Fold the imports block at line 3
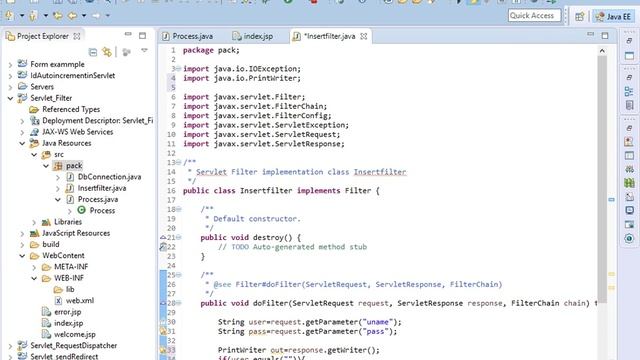The image size is (640, 360). coord(179,69)
